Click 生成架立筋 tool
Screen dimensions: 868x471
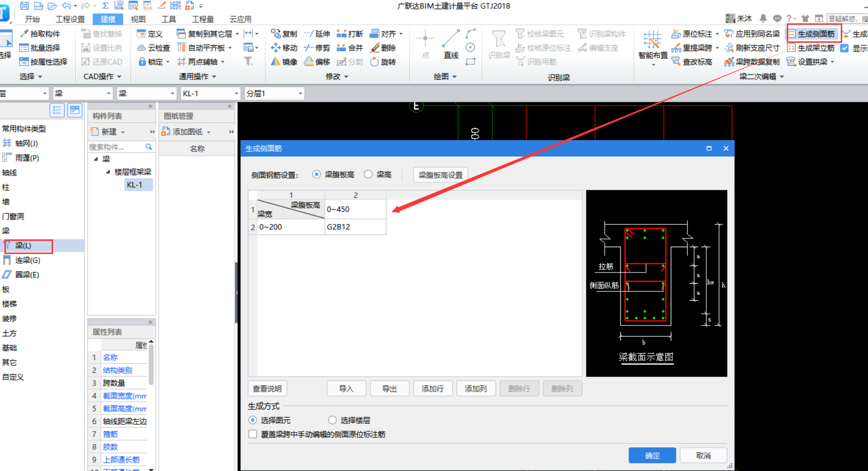coord(812,48)
